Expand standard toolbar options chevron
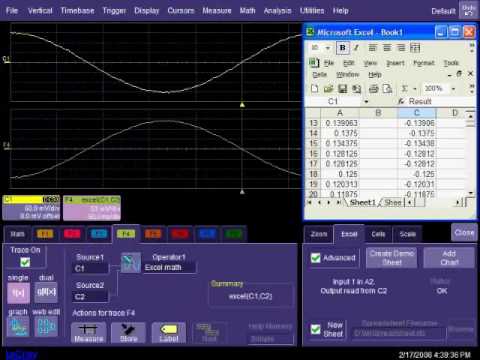 472,89
